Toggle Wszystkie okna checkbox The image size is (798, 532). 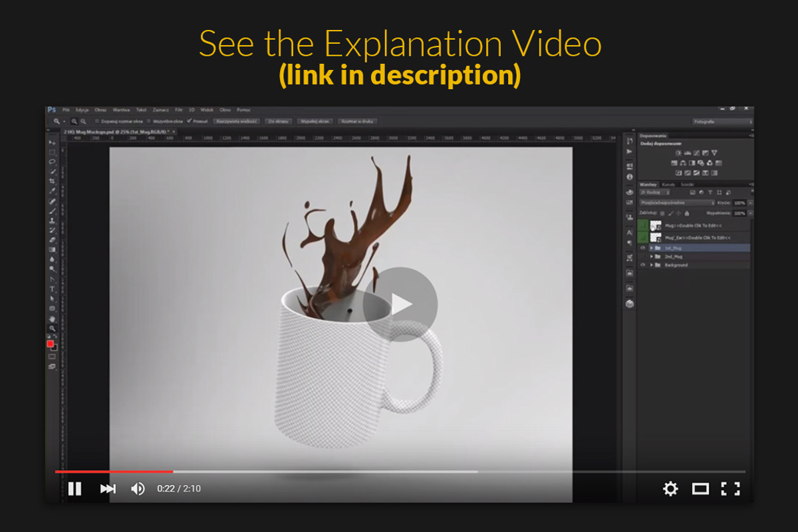tap(149, 121)
